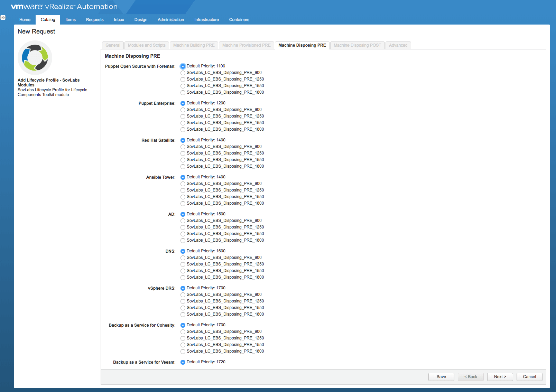Pick Default Priority: 1500 for AD

183,214
